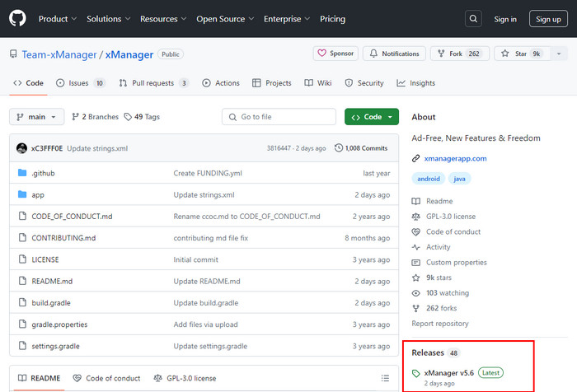The image size is (577, 392).
Task: Click the Notifications bell button
Action: (x=394, y=54)
